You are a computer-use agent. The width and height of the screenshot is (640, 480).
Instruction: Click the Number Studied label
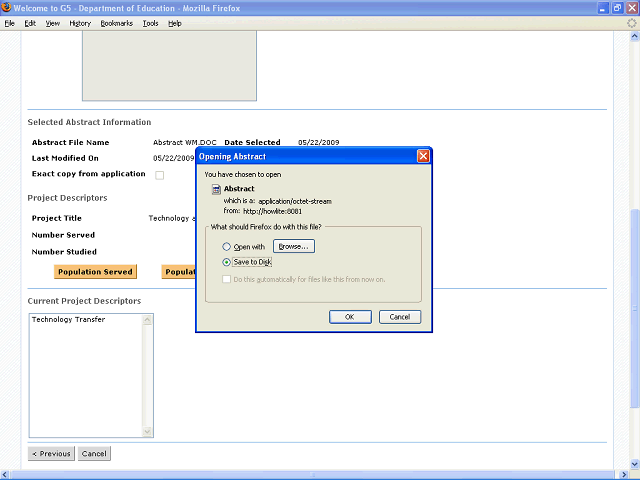coord(64,252)
